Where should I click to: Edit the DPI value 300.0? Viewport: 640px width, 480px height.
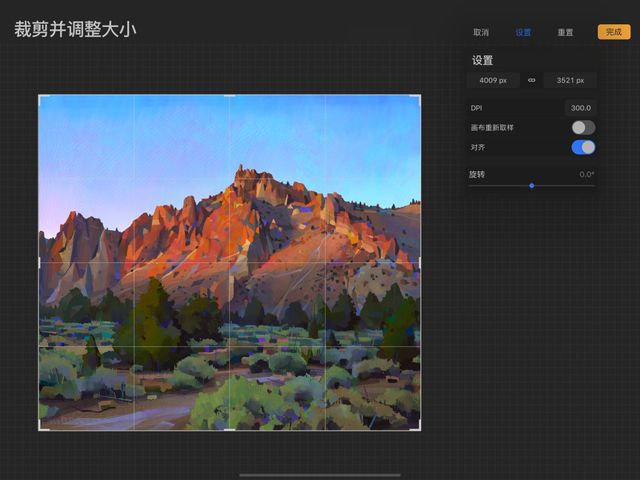coord(580,108)
